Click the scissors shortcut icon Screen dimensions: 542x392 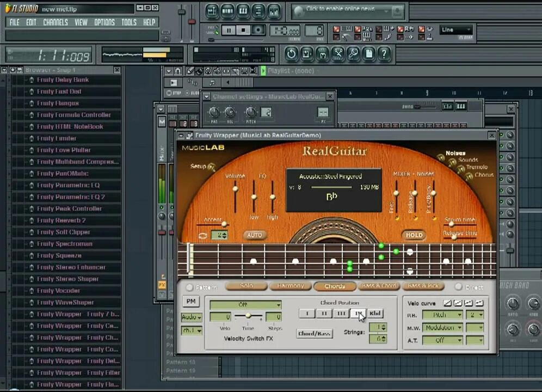tap(338, 54)
